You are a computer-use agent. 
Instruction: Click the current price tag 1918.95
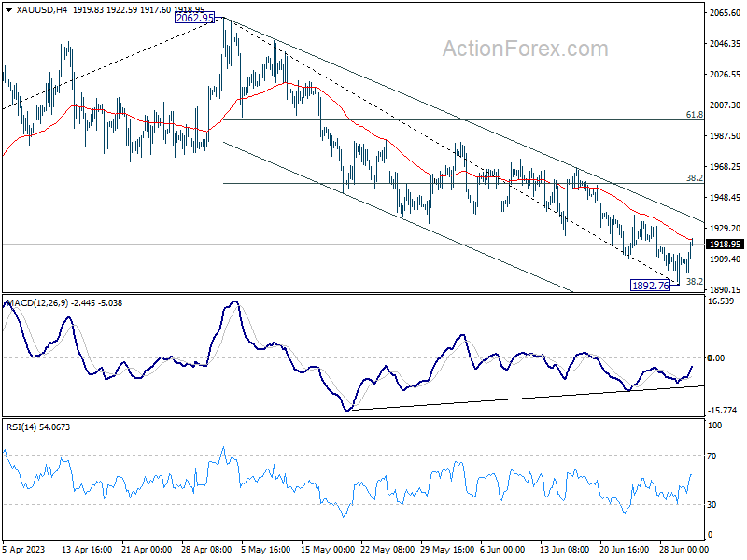[726, 244]
